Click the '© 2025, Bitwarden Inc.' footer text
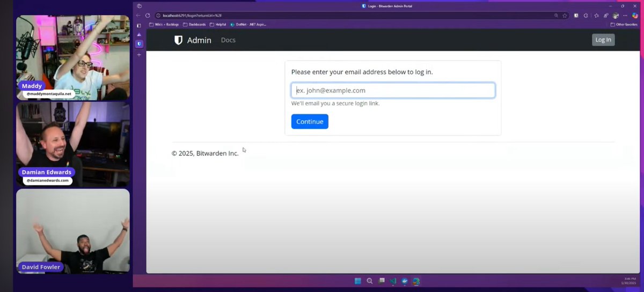Image resolution: width=644 pixels, height=292 pixels. (205, 153)
